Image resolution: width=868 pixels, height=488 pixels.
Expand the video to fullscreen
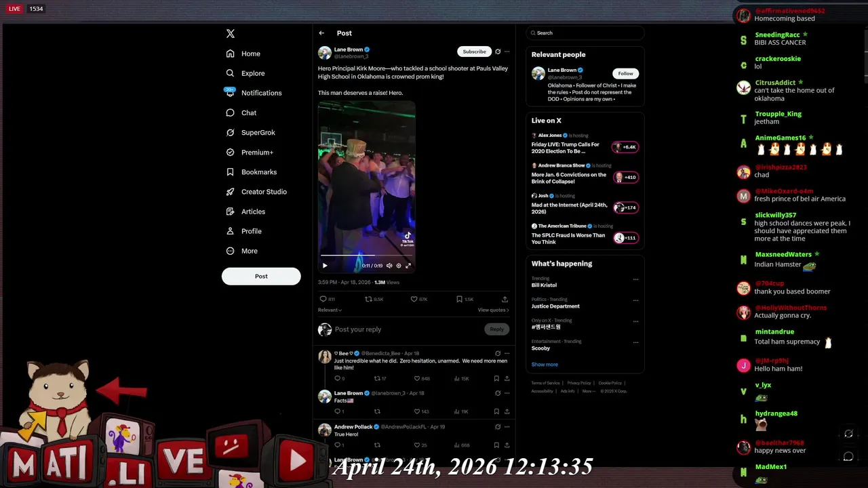click(x=408, y=266)
